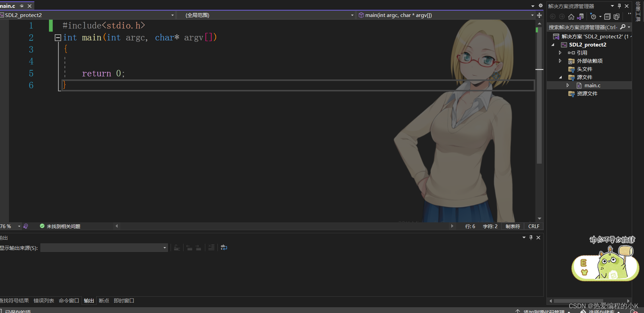Screen dimensions: 644x313
Task: Click the disabled Back arrow in Solution Explorer
Action: pyautogui.click(x=553, y=17)
